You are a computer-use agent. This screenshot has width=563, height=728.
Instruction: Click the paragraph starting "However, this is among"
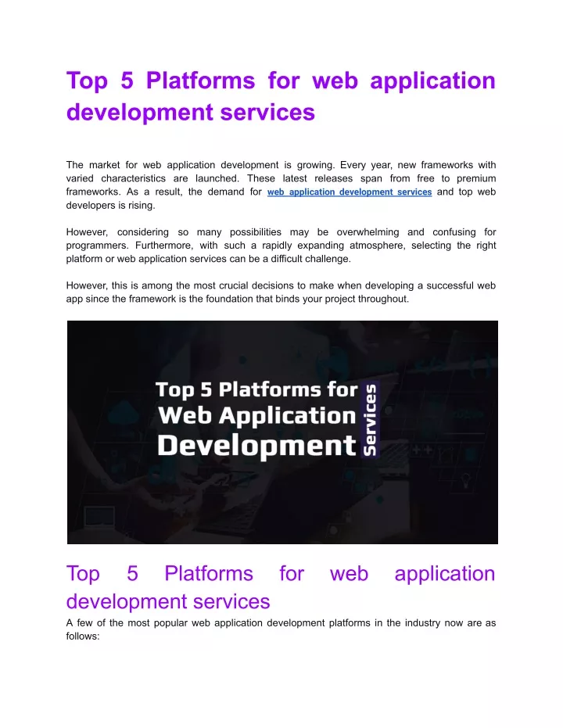tap(281, 292)
